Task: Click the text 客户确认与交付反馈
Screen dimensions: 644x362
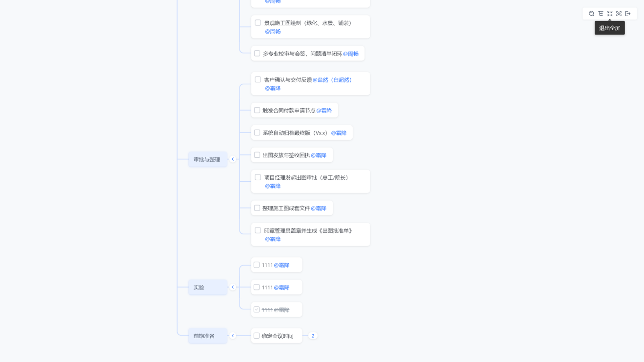Action: coord(288,80)
